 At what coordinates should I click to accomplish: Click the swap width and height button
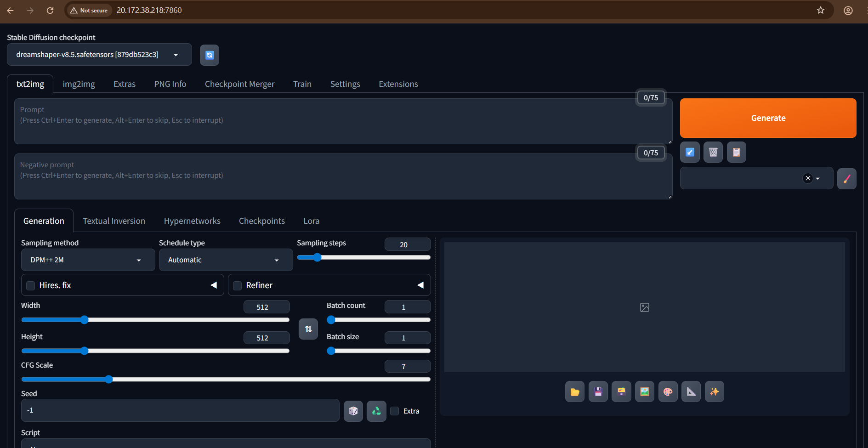(x=308, y=329)
